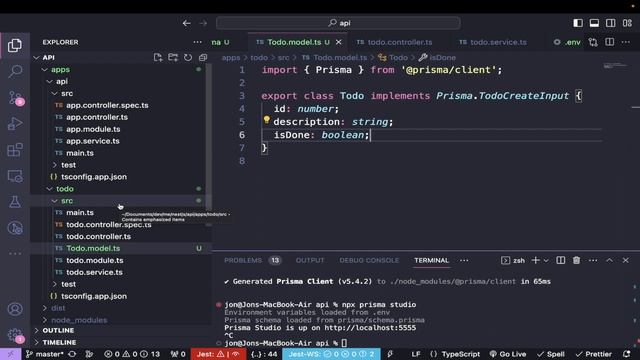640x360 pixels.
Task: Click the Jest status bar item
Action: pyautogui.click(x=218, y=354)
